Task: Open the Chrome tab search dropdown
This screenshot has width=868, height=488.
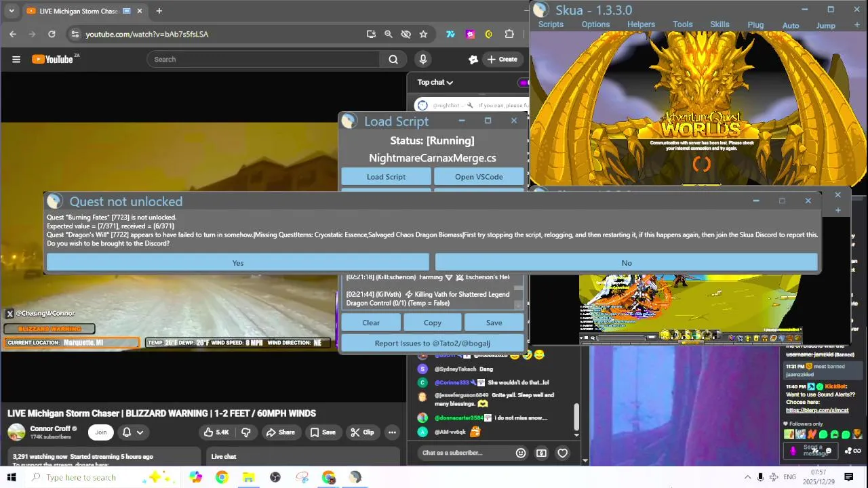Action: (x=11, y=11)
